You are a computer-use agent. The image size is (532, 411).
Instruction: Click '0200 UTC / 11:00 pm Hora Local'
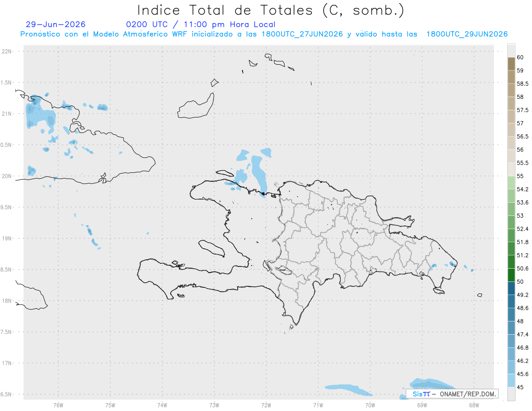[x=201, y=24]
